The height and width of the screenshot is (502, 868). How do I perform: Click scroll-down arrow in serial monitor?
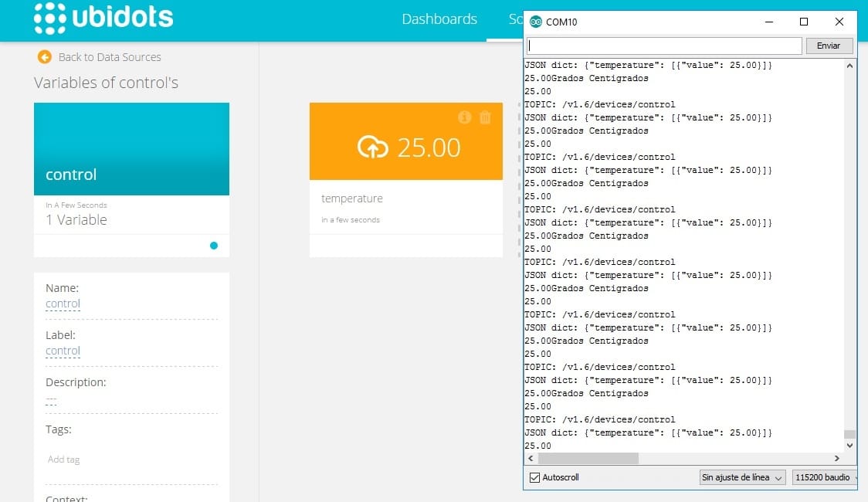click(x=849, y=445)
